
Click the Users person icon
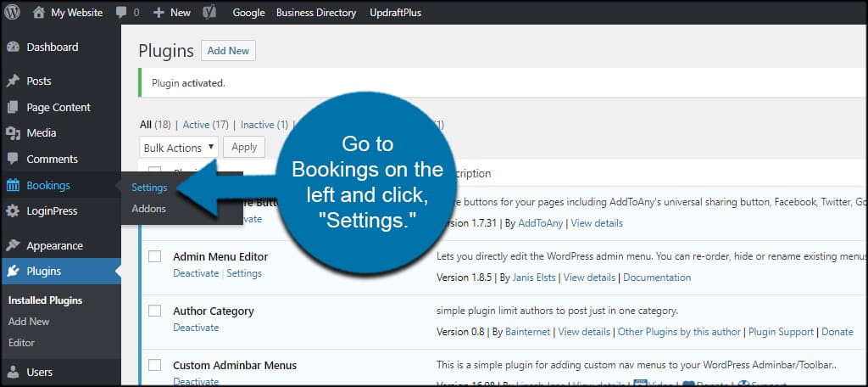[x=14, y=372]
